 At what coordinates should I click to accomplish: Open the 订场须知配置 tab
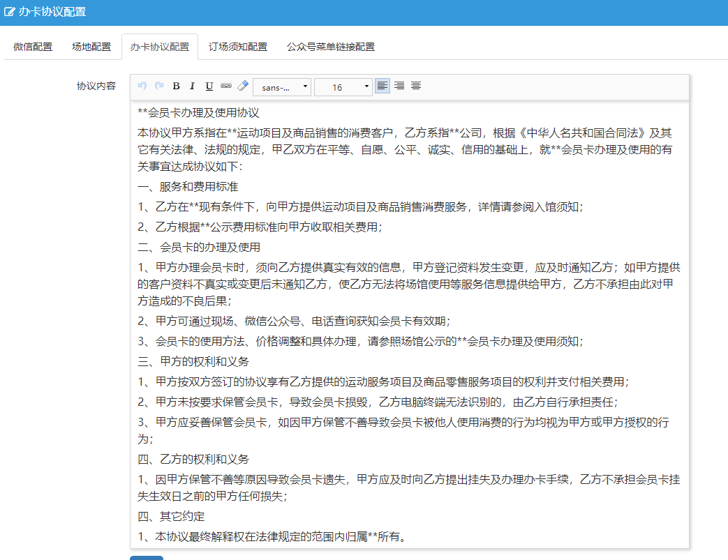pyautogui.click(x=238, y=47)
